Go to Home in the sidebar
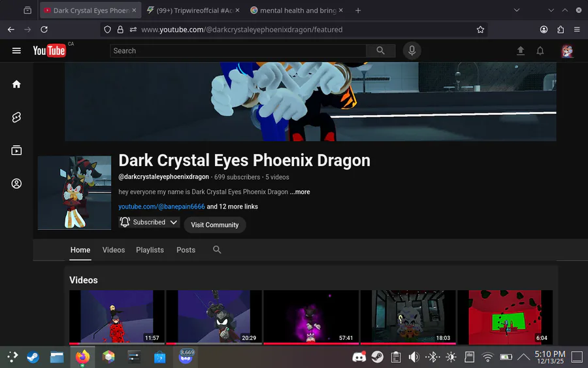588x368 pixels. [x=16, y=84]
